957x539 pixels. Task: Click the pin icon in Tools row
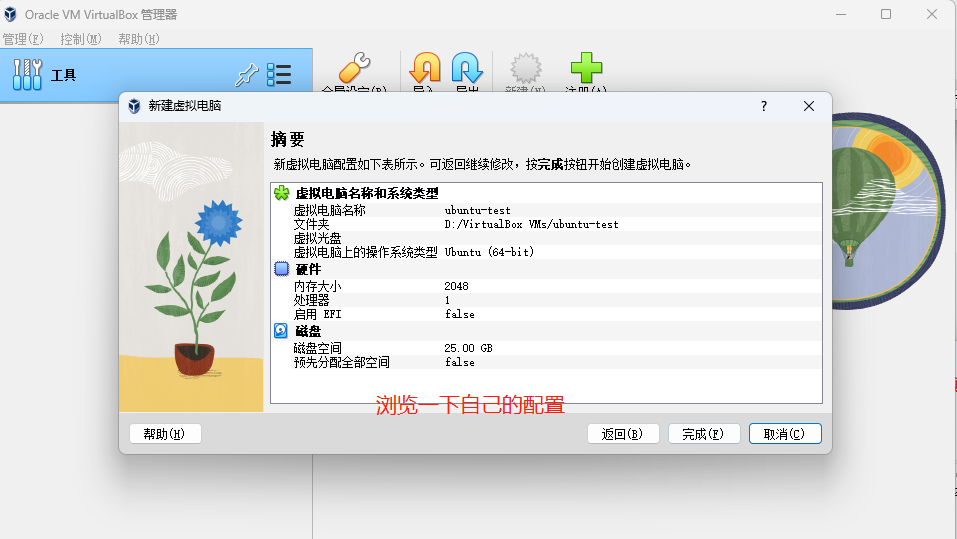(247, 75)
